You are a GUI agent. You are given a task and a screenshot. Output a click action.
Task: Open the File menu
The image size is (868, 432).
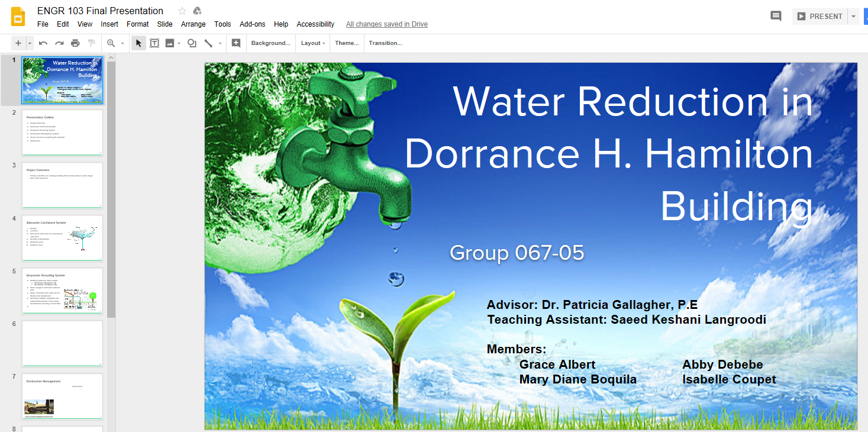pos(43,24)
